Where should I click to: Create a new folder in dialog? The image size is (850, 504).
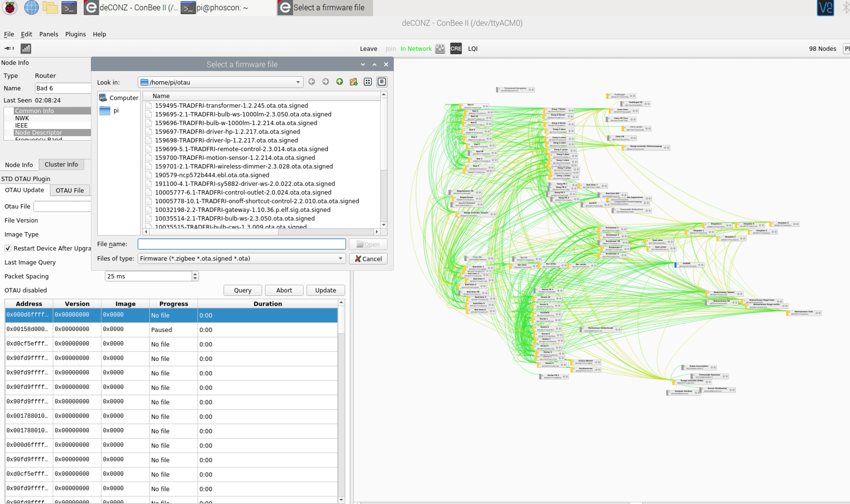[x=354, y=82]
